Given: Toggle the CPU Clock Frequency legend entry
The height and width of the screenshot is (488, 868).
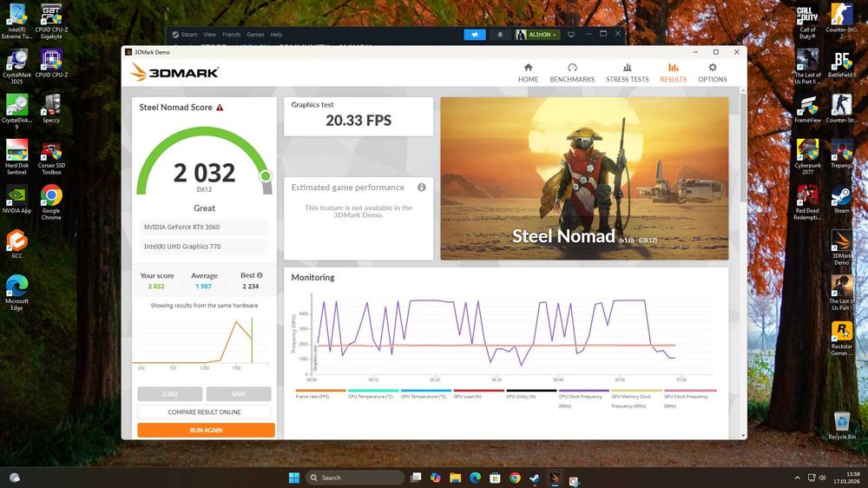Looking at the screenshot, I should (x=583, y=399).
